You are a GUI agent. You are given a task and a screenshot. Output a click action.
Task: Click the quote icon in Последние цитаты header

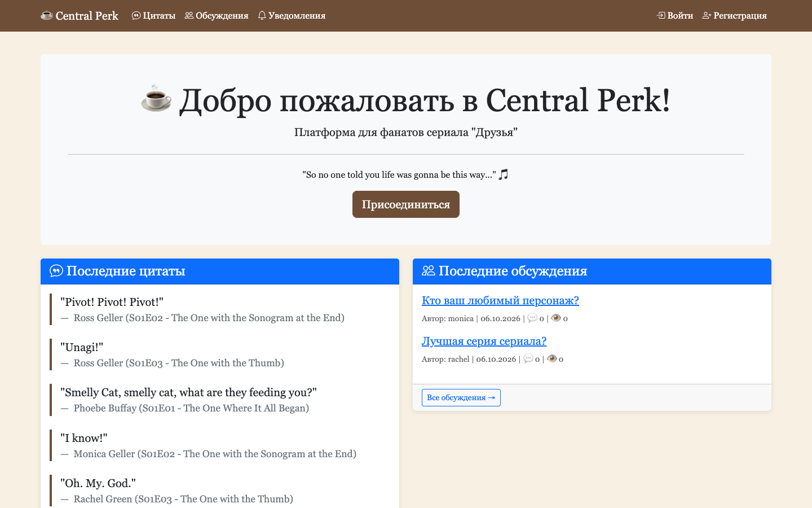tap(56, 271)
